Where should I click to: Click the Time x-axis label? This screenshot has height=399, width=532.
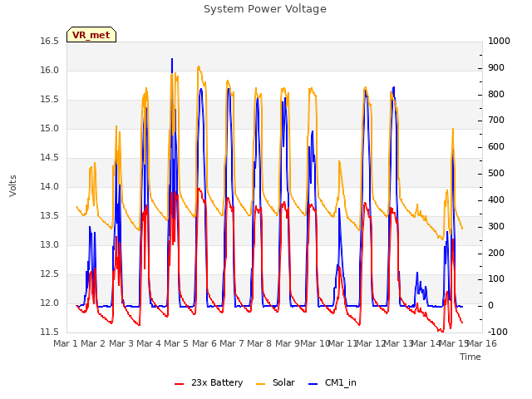point(470,357)
